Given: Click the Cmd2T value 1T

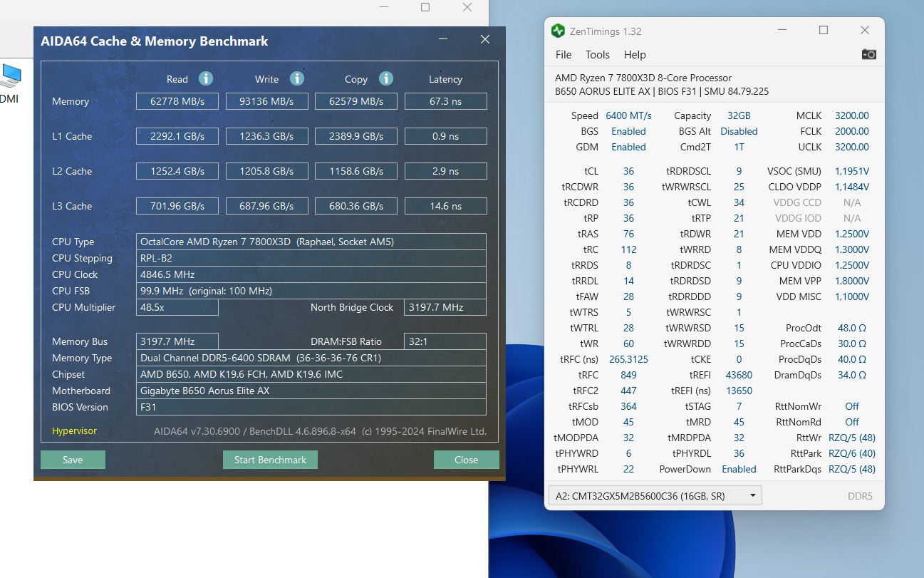Looking at the screenshot, I should (x=739, y=147).
